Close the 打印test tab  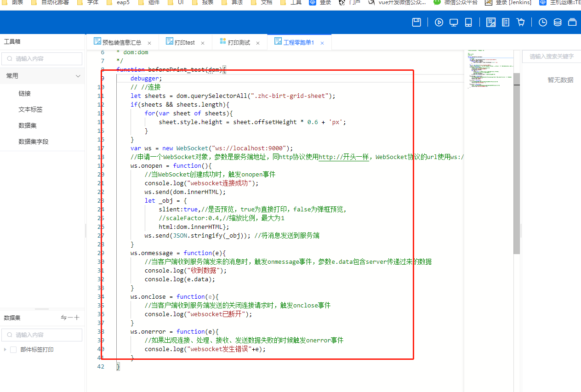coord(203,43)
